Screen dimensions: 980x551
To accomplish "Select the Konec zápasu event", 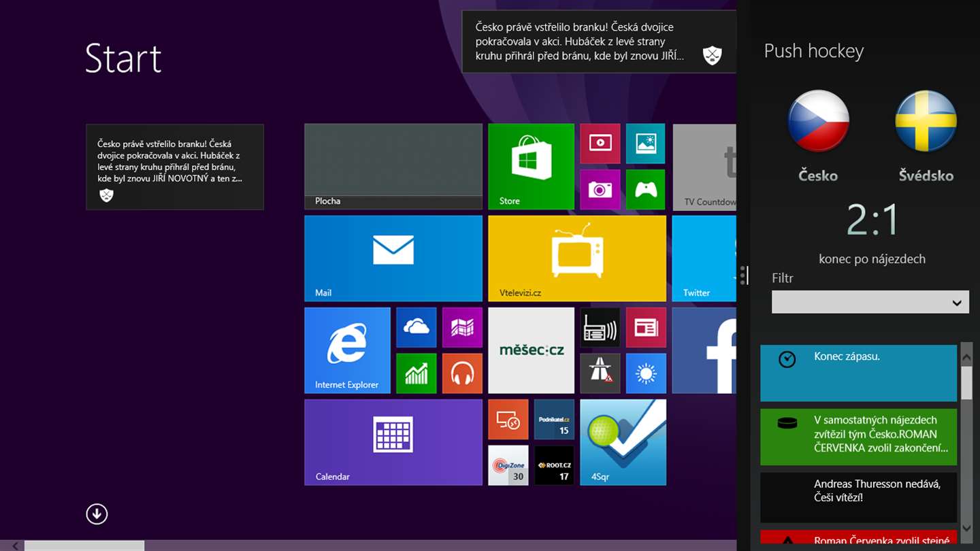I will pyautogui.click(x=859, y=373).
